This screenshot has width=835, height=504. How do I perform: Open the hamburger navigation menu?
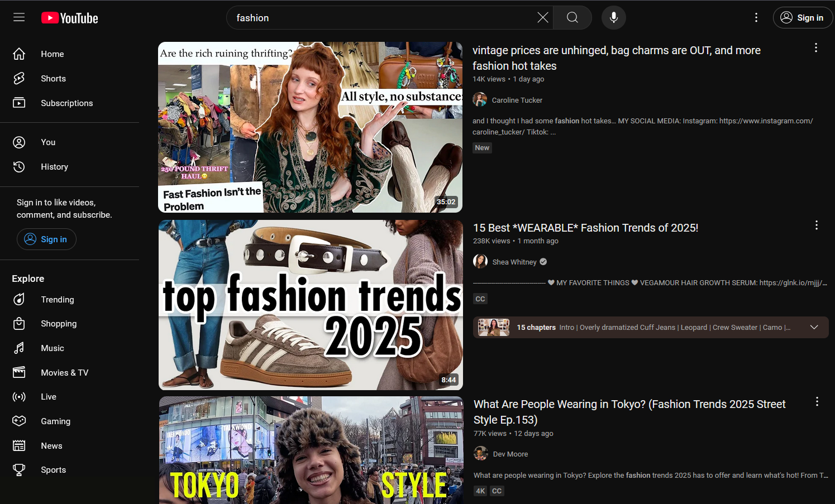(18, 17)
